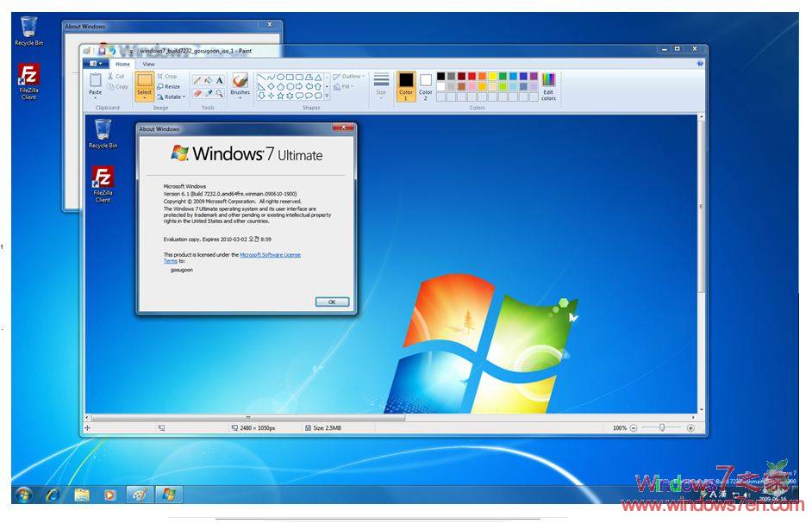
Task: Expand the Shapes gallery
Action: click(x=327, y=97)
